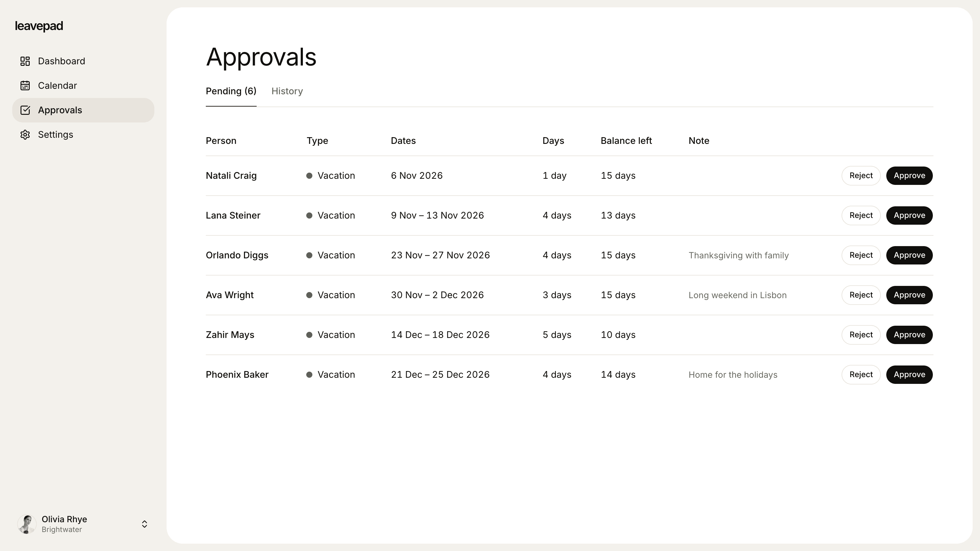
Task: Approve Orlando Diggs' Thanksgiving request
Action: point(909,255)
